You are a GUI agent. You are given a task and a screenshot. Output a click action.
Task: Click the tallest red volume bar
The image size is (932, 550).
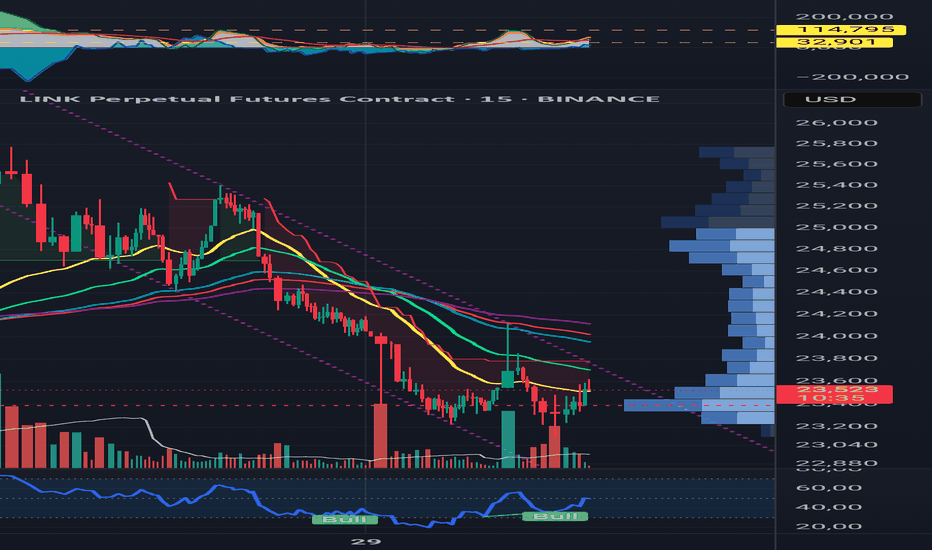tap(380, 436)
